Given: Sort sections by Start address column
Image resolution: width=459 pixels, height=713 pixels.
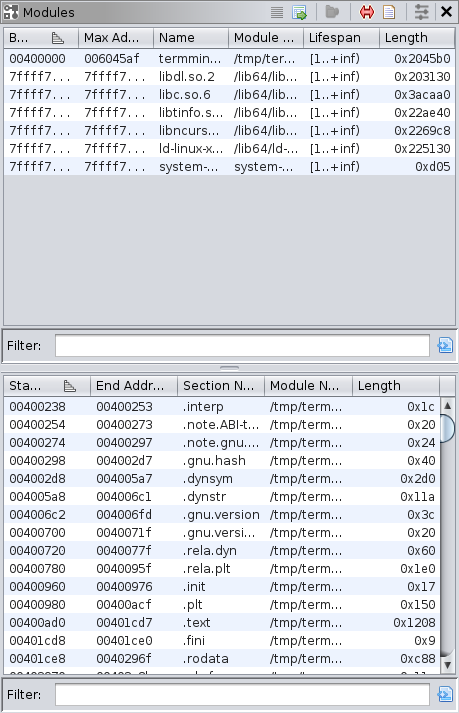Looking at the screenshot, I should point(47,386).
